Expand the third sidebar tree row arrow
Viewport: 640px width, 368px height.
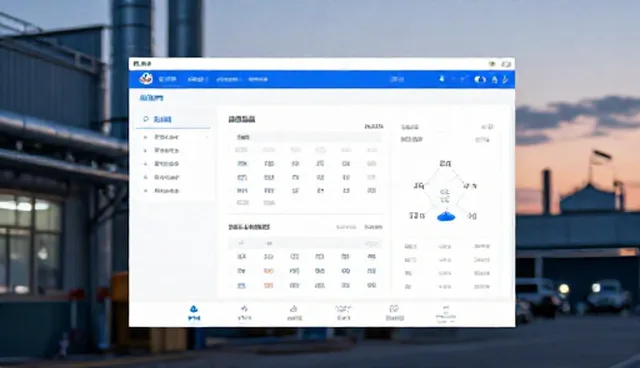[145, 164]
